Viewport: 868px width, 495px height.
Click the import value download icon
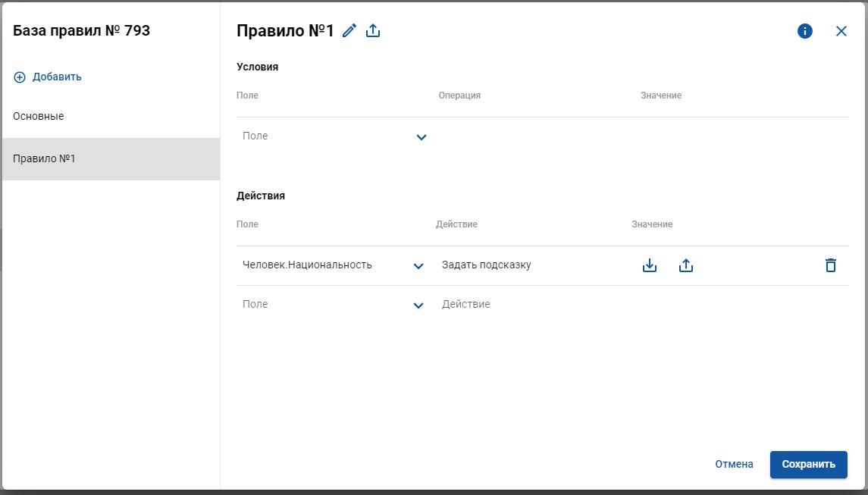tap(650, 266)
